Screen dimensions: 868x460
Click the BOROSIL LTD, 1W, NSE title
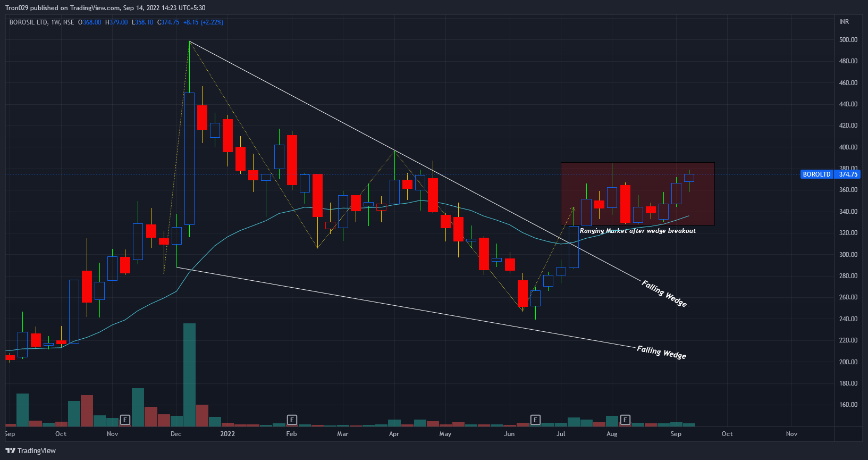tap(41, 22)
